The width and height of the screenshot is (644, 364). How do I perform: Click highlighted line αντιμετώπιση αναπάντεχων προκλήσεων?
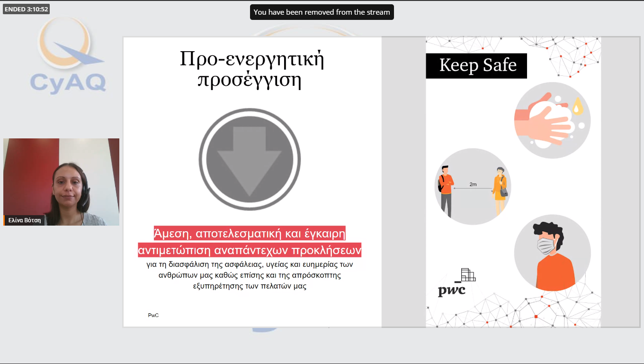[x=250, y=249]
